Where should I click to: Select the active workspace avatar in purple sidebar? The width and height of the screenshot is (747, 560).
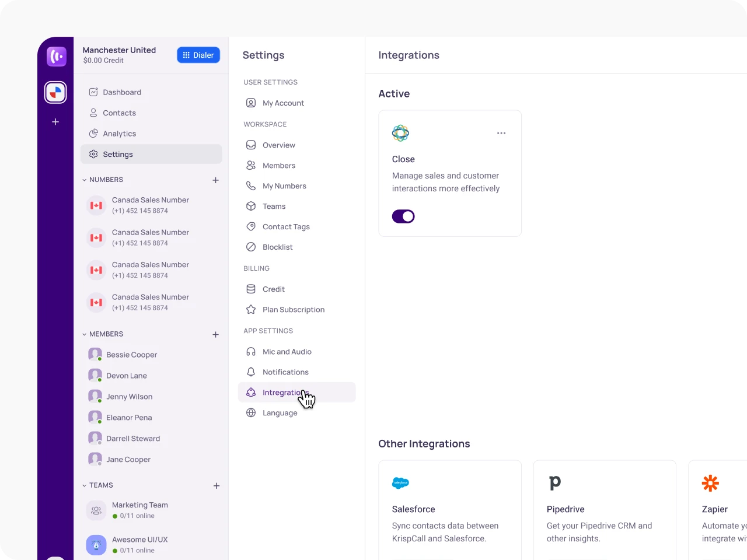[55, 92]
